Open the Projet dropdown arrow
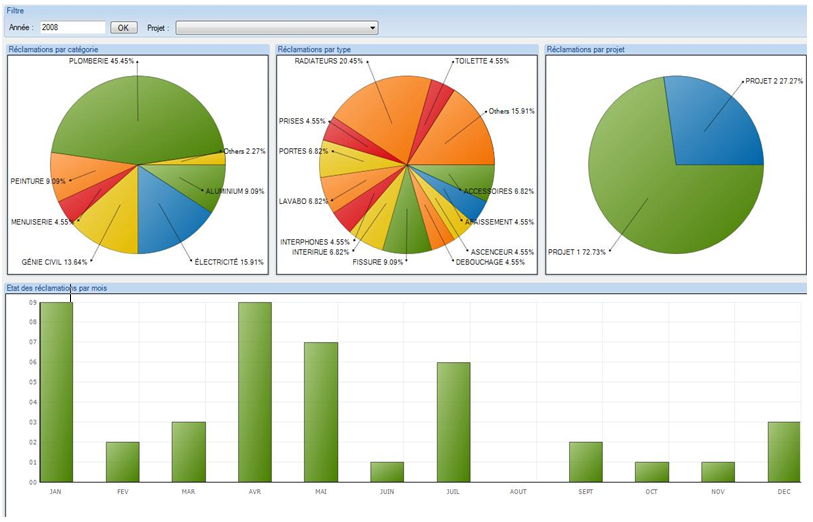 tap(372, 28)
